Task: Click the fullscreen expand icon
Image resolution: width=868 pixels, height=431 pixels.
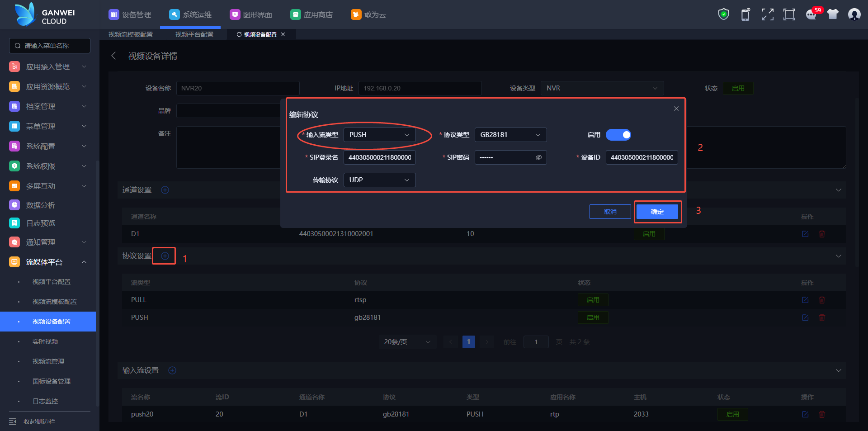Action: [x=767, y=14]
